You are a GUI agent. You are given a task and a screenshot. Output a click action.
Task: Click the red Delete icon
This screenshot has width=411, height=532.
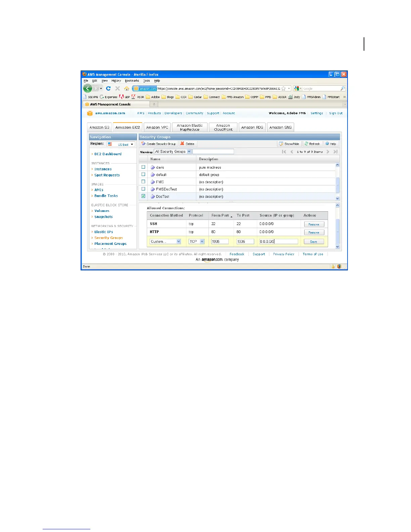pyautogui.click(x=182, y=143)
